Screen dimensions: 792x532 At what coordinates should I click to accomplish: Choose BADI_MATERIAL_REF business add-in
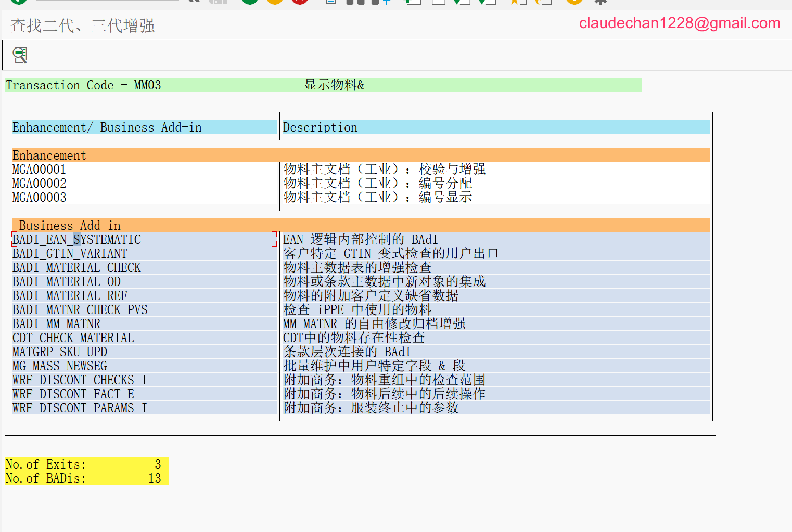coord(70,296)
